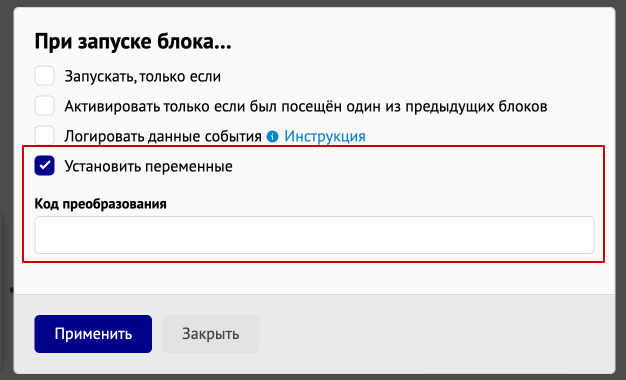Click the word Применить on the blue button
The width and height of the screenshot is (626, 380).
(x=93, y=334)
